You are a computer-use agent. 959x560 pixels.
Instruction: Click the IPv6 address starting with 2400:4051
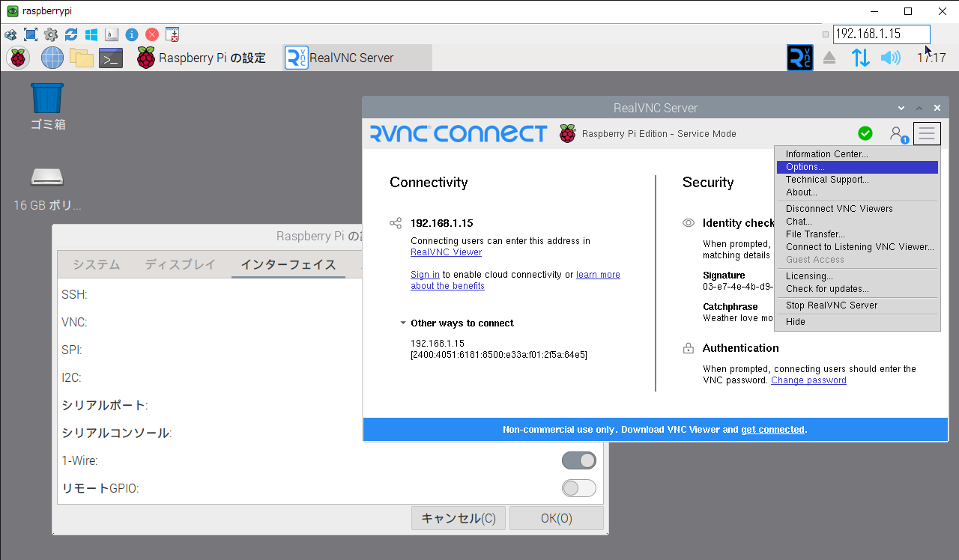[x=499, y=355]
